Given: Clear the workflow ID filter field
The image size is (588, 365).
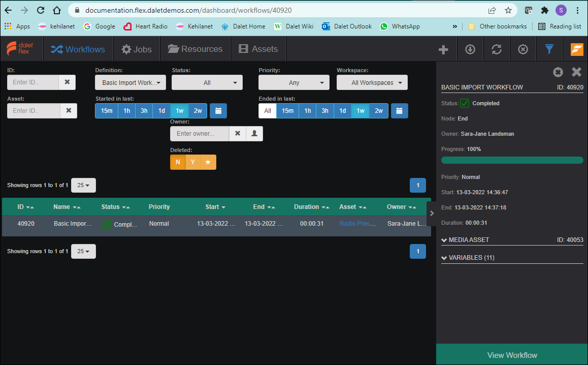Looking at the screenshot, I should coord(67,82).
